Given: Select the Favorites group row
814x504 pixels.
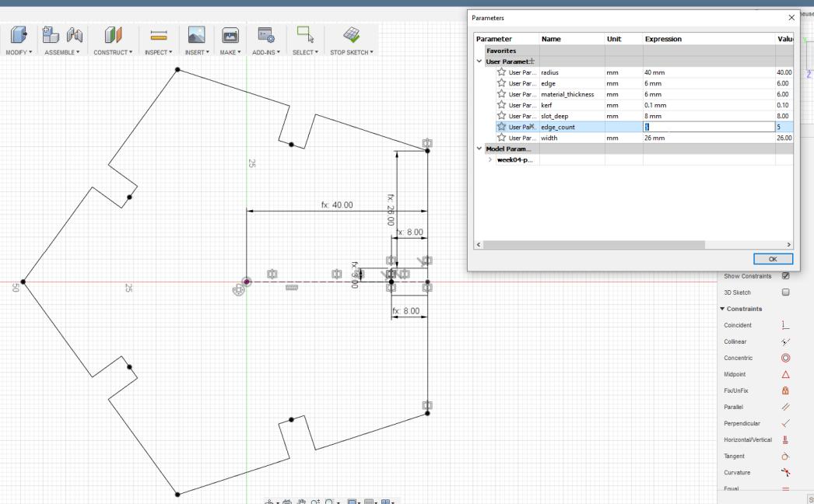Looking at the screenshot, I should click(x=633, y=51).
